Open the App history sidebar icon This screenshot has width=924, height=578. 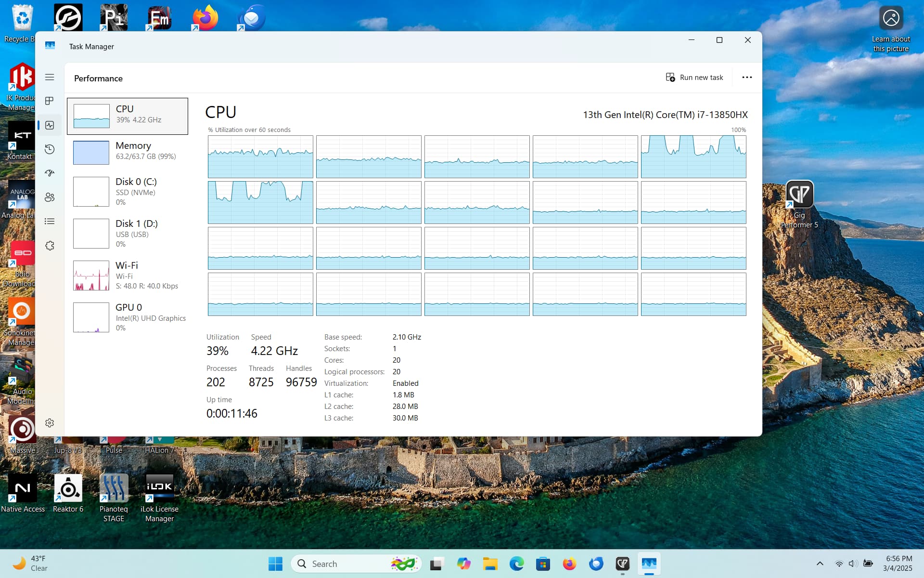pos(50,149)
